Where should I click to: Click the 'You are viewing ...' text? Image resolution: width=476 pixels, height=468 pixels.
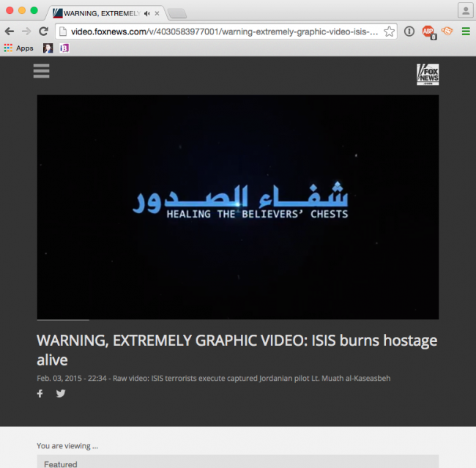pyautogui.click(x=67, y=446)
